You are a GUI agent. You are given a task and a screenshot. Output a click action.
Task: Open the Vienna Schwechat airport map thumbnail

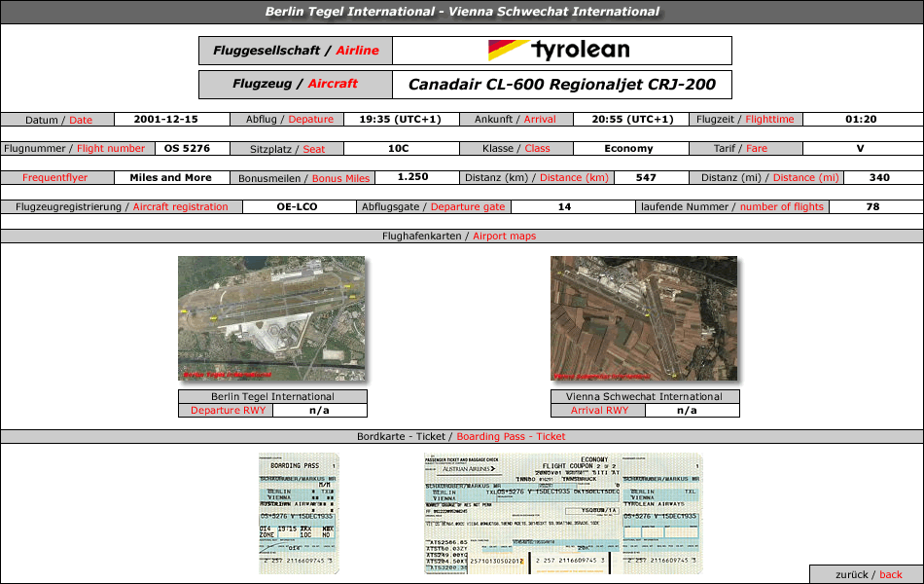(644, 318)
